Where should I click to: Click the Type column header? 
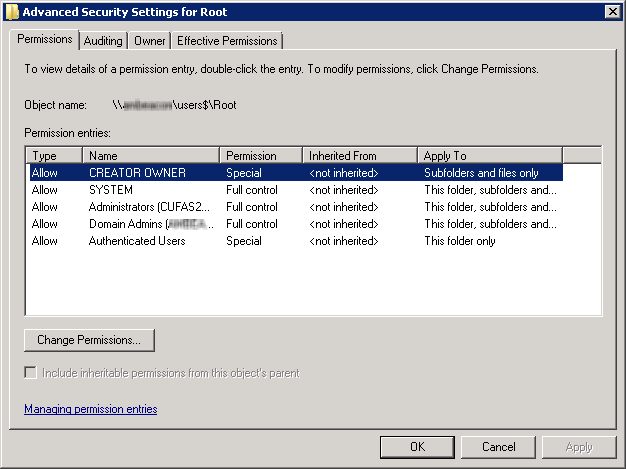coord(54,156)
